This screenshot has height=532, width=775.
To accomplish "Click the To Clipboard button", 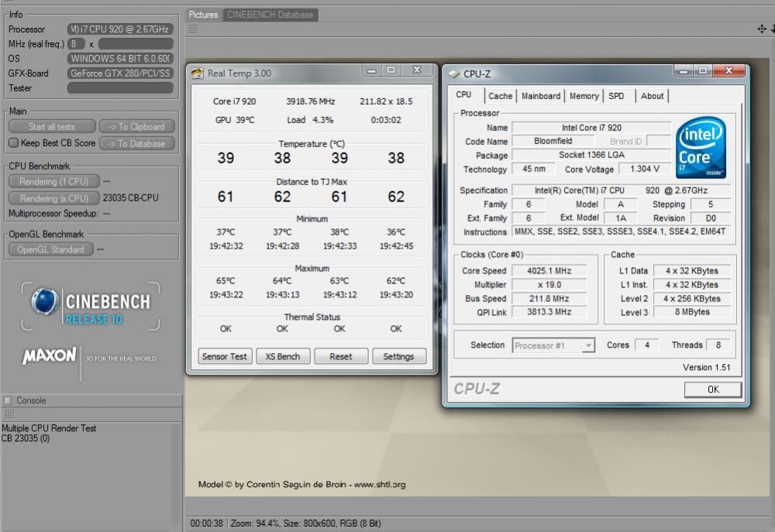I will tap(137, 127).
